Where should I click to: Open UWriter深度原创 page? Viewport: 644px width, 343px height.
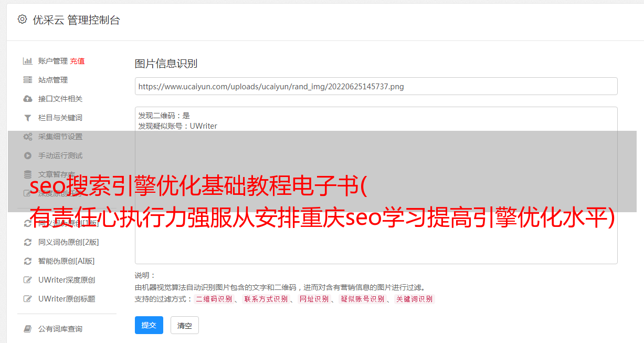click(x=67, y=280)
